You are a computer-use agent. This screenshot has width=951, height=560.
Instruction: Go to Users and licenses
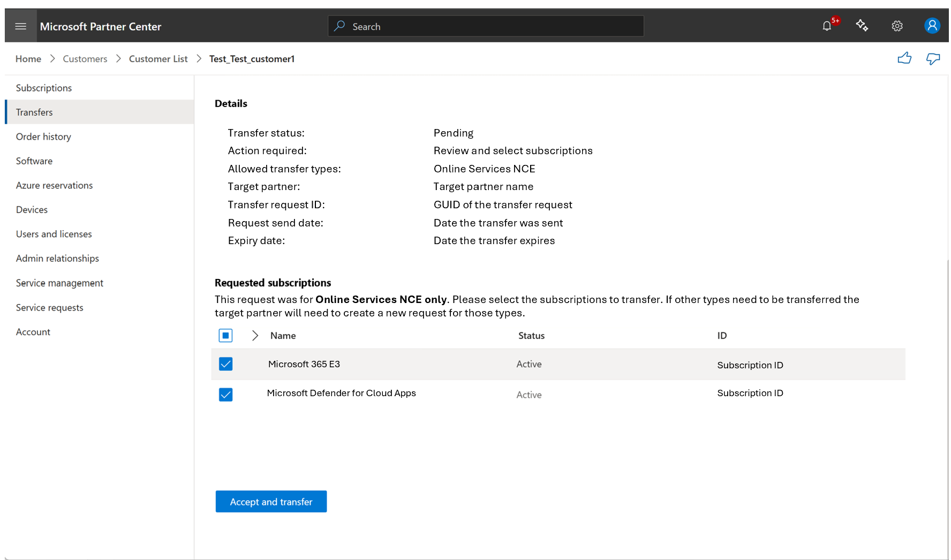pos(54,234)
